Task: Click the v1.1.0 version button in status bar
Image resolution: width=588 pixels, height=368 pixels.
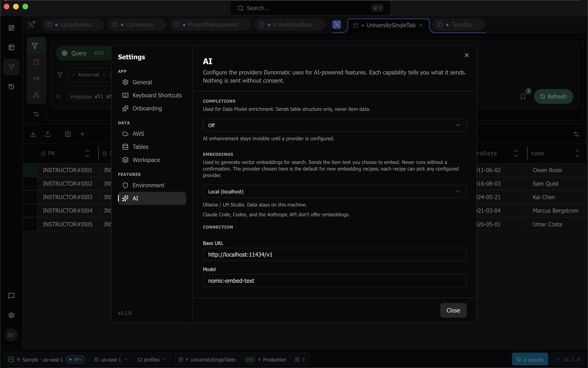Action: pyautogui.click(x=568, y=359)
